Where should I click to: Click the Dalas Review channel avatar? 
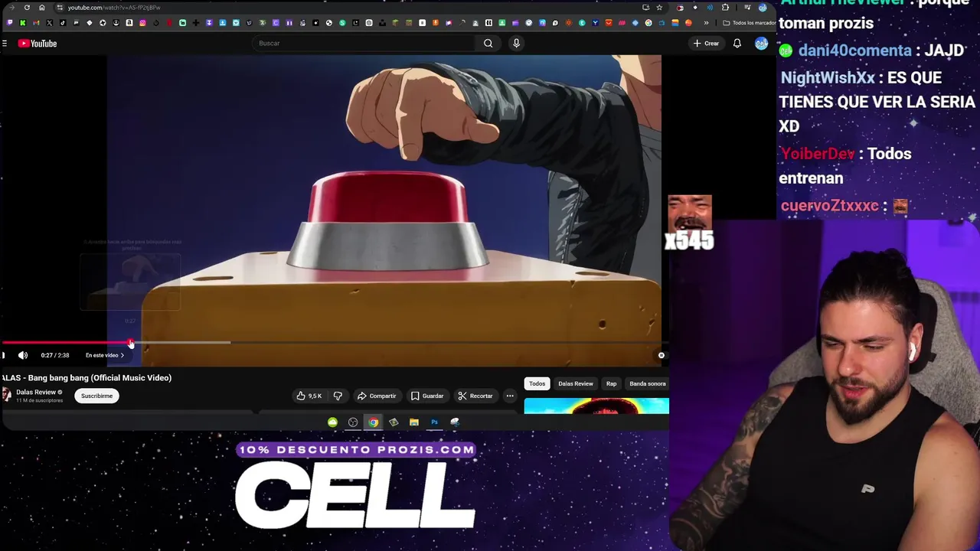7,395
